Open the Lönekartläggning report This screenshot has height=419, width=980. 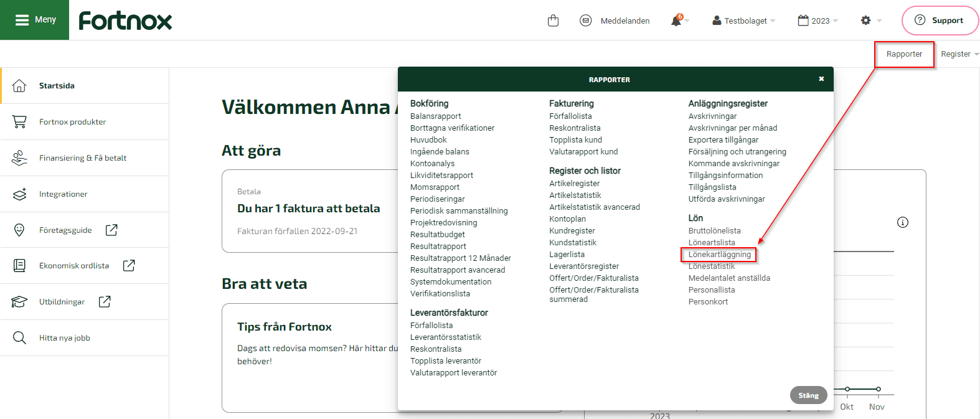pyautogui.click(x=720, y=254)
